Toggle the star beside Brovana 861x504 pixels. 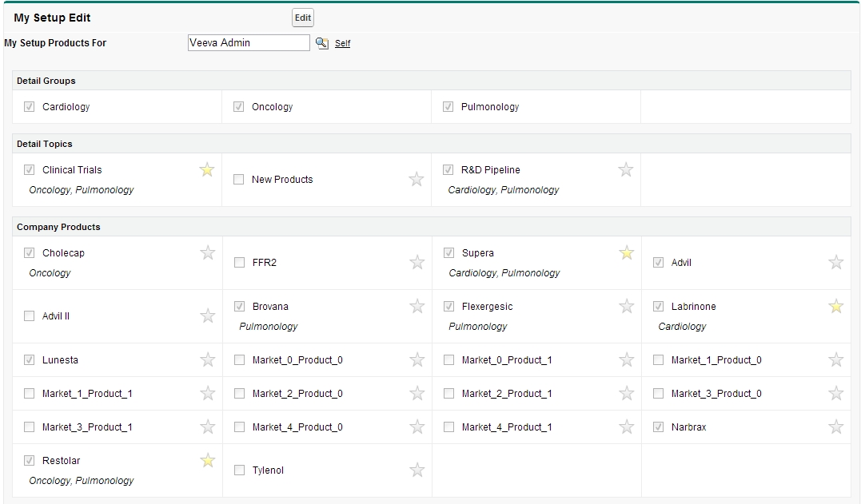(x=417, y=306)
